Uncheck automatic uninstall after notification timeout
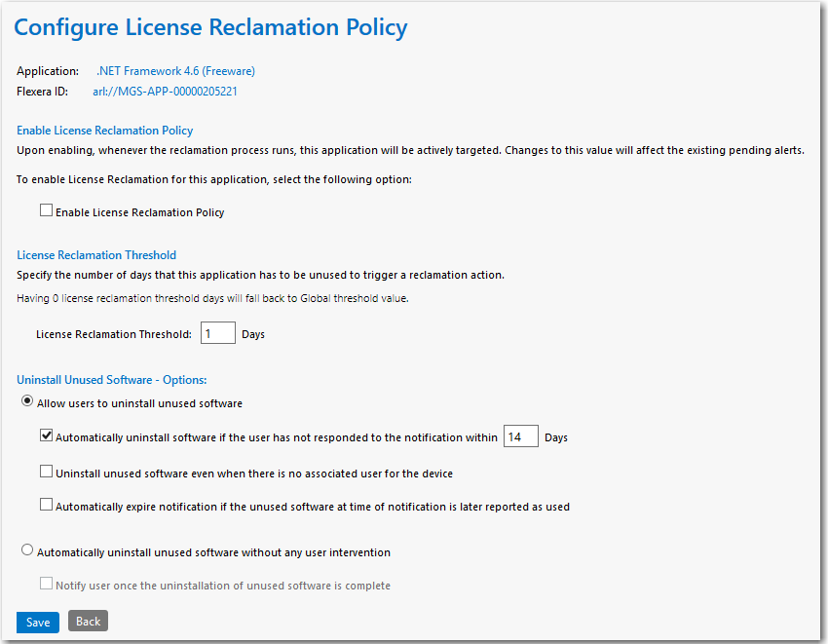This screenshot has width=828, height=644. [x=46, y=436]
